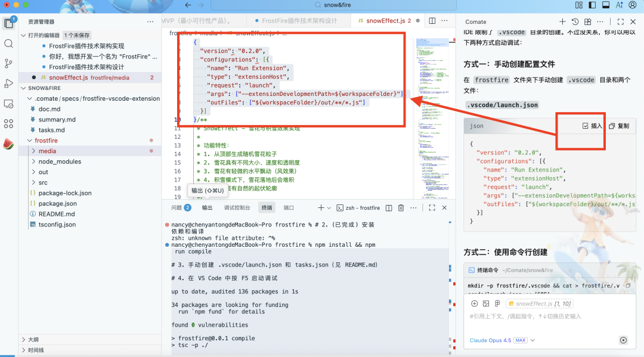Stop the response in Comate chat
The width and height of the screenshot is (644, 357).
click(x=624, y=340)
